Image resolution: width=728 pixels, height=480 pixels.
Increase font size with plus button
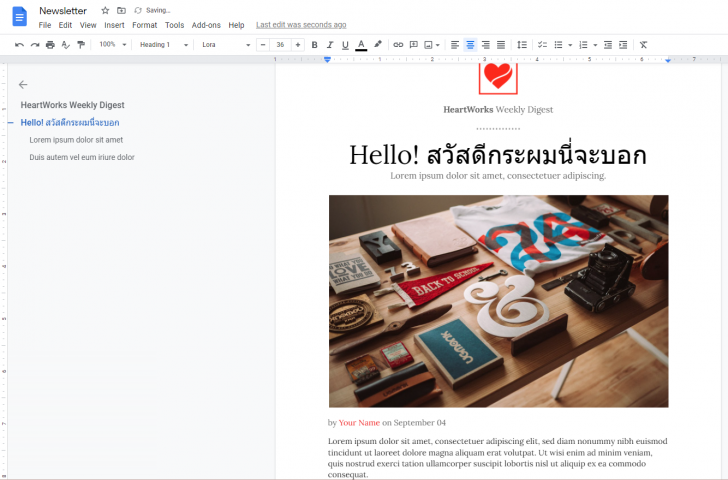[x=298, y=45]
